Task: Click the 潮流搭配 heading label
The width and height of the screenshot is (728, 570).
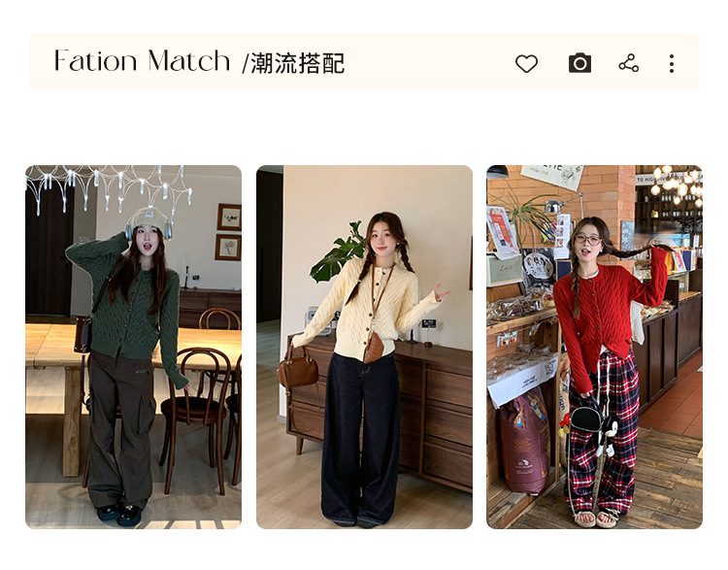Action: click(x=298, y=64)
